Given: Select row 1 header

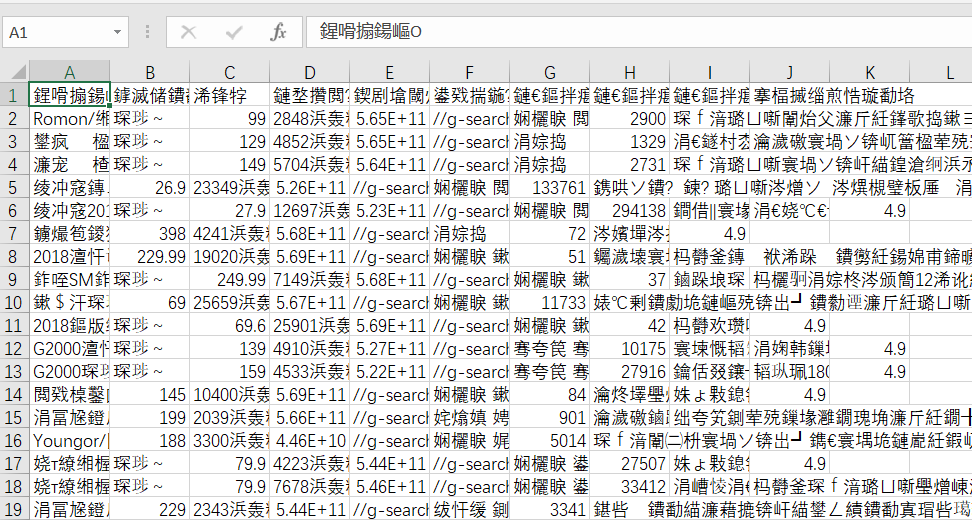Looking at the screenshot, I should pyautogui.click(x=14, y=95).
